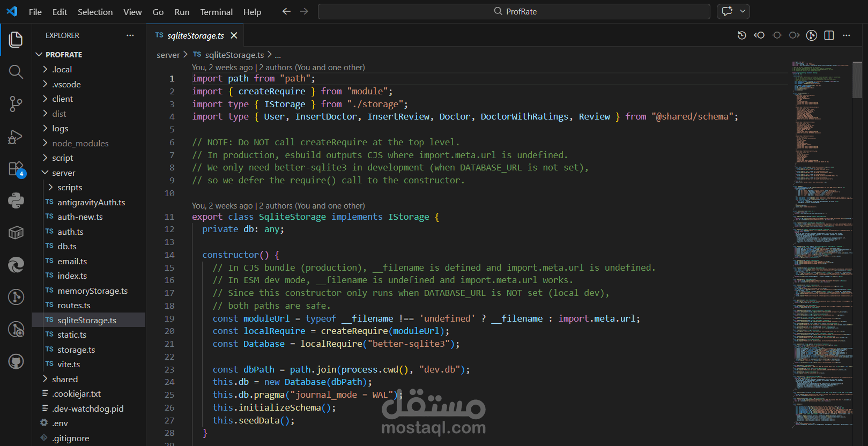Click the VS Code logo icon
This screenshot has width=868, height=446.
click(x=12, y=11)
